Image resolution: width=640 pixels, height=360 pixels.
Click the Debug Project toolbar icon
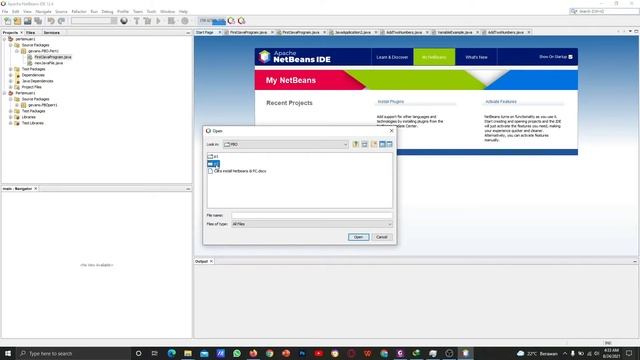172,21
